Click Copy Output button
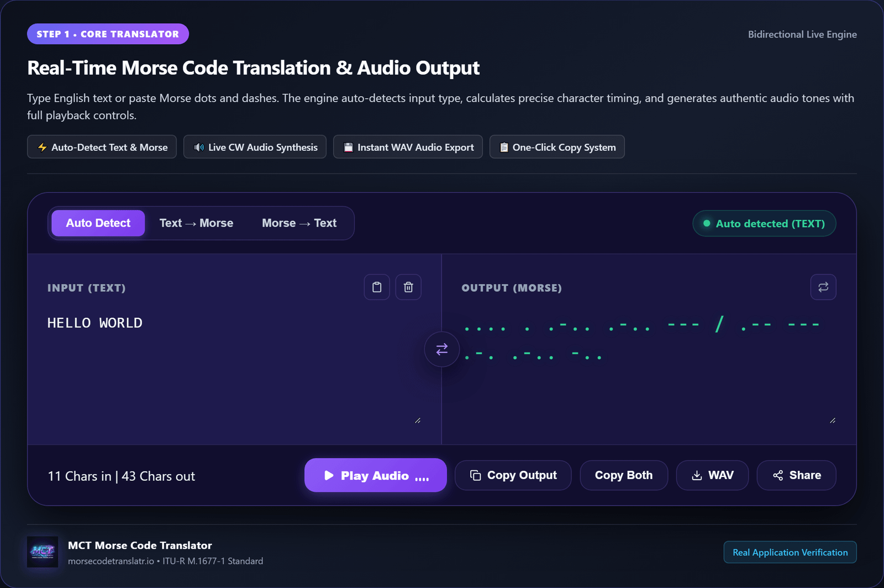Viewport: 884px width, 588px height. point(513,475)
